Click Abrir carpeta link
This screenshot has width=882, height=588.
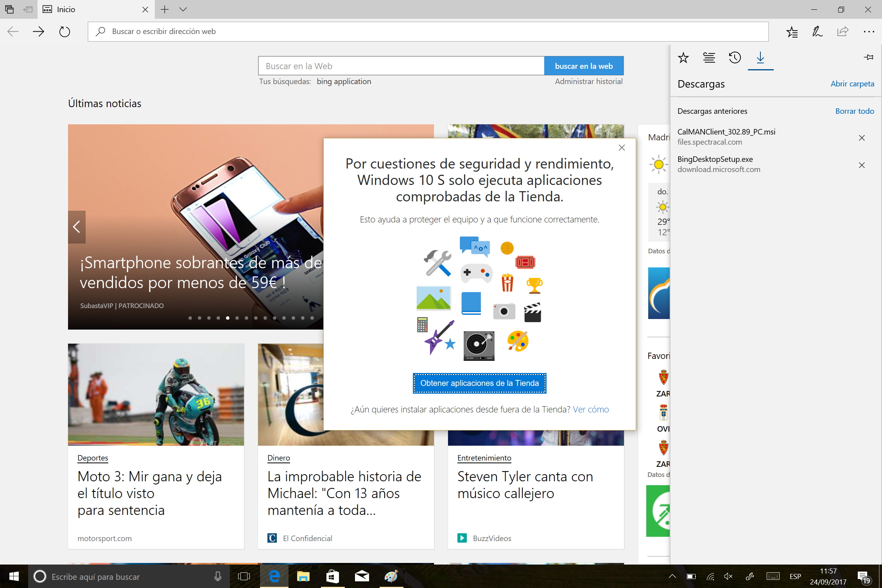click(852, 84)
